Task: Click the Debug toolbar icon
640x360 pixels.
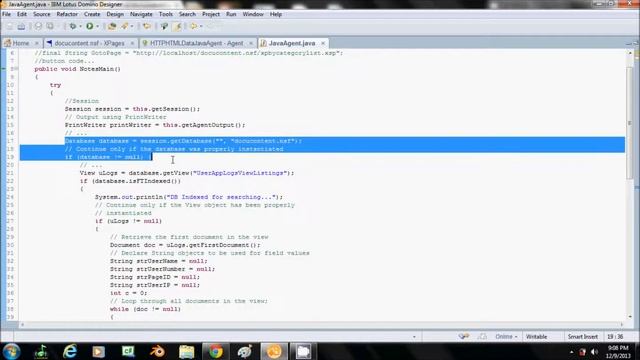Action: [x=73, y=27]
